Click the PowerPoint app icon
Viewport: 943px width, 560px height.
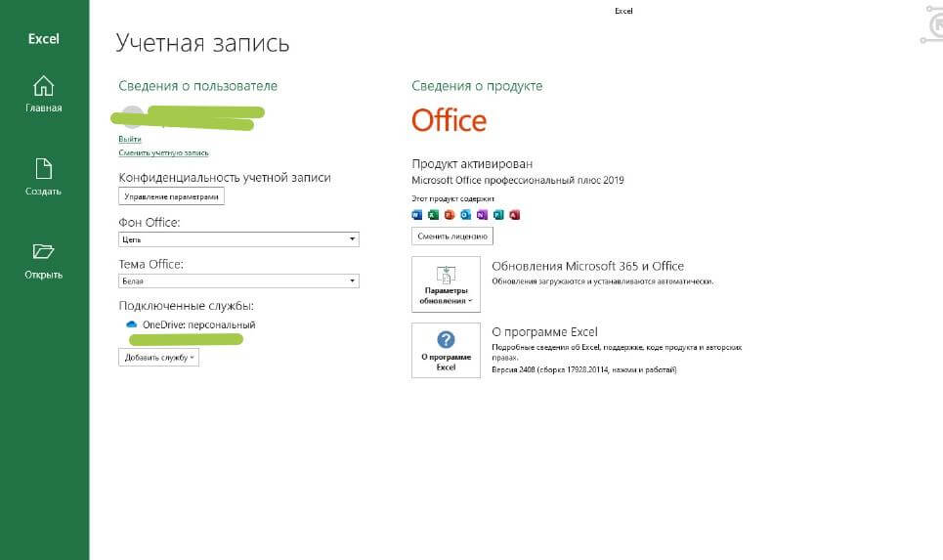point(450,215)
